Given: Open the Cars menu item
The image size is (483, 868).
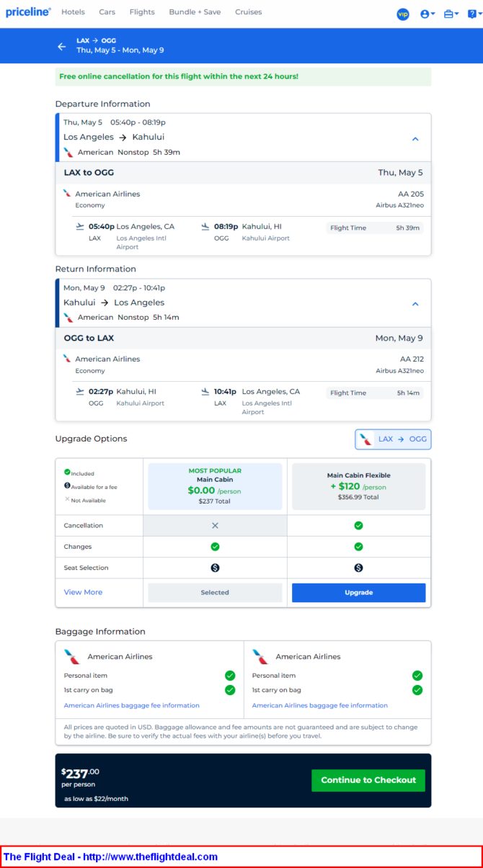Looking at the screenshot, I should [x=107, y=12].
